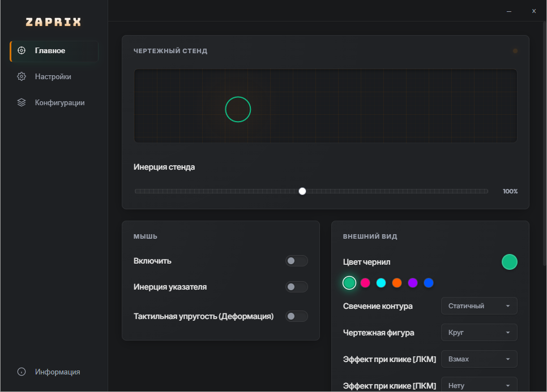547x392 pixels.
Task: Expand the Эффект при клике [ПКМ] dropdown
Action: click(479, 385)
